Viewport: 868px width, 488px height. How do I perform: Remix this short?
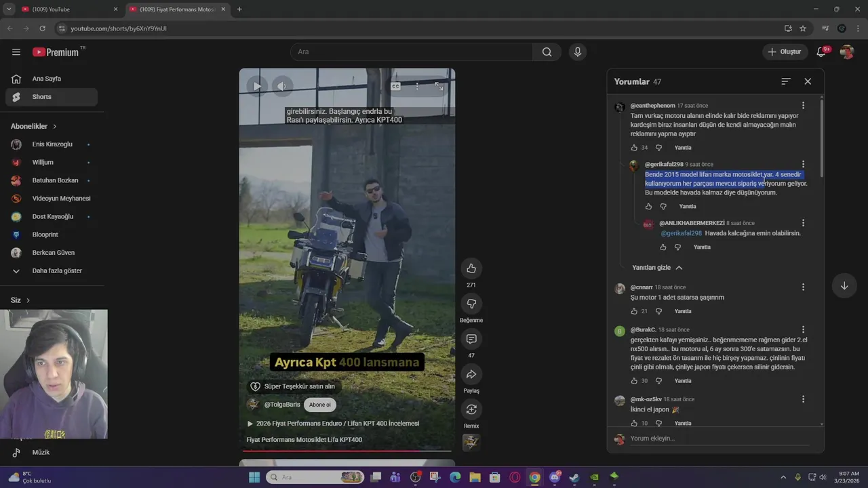(471, 409)
